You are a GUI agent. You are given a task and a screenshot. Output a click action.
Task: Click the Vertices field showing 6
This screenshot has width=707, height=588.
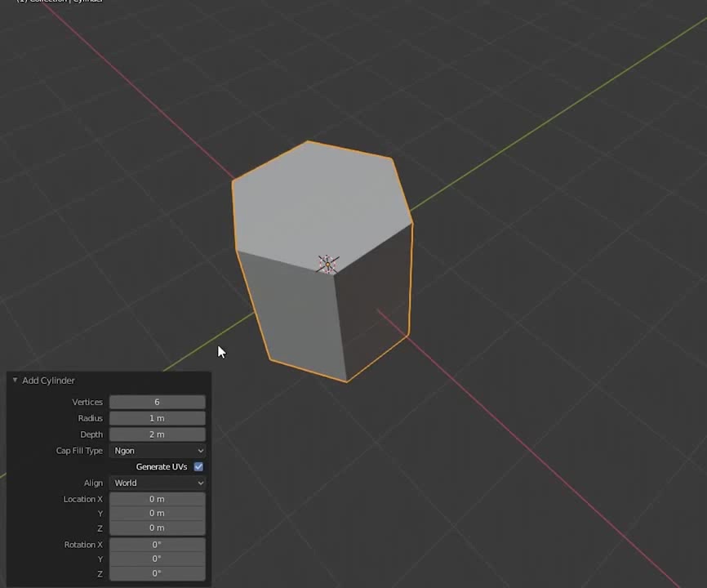pyautogui.click(x=157, y=402)
